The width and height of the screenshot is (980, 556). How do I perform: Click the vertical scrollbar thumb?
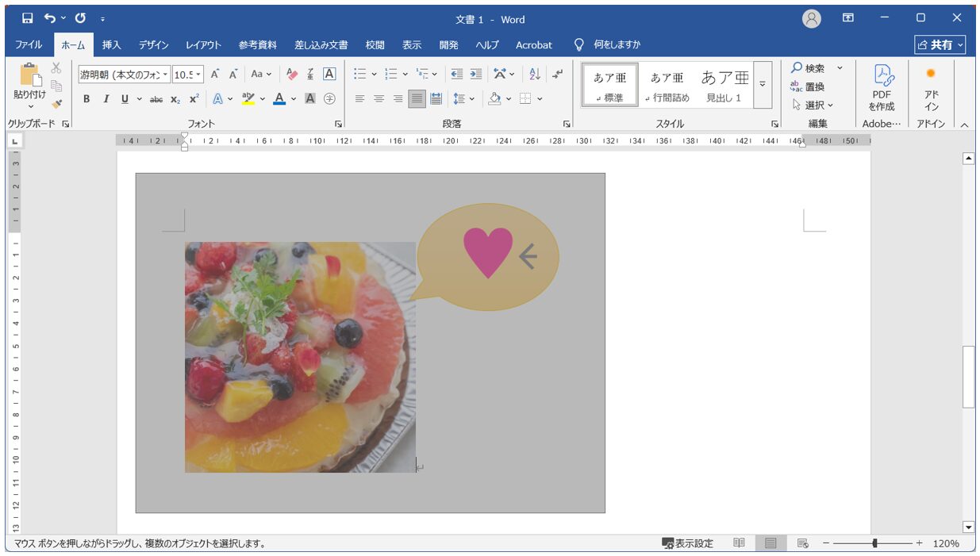tap(968, 377)
